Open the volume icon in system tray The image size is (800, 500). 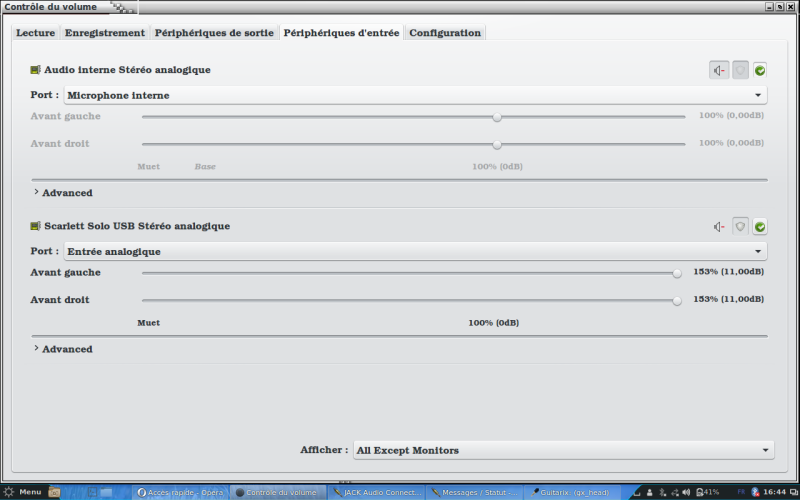(686, 492)
